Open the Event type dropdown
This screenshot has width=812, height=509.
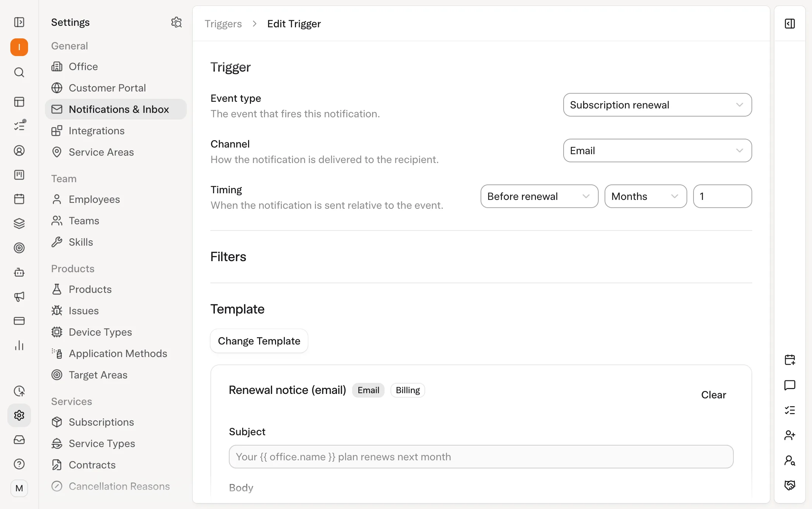coord(657,105)
